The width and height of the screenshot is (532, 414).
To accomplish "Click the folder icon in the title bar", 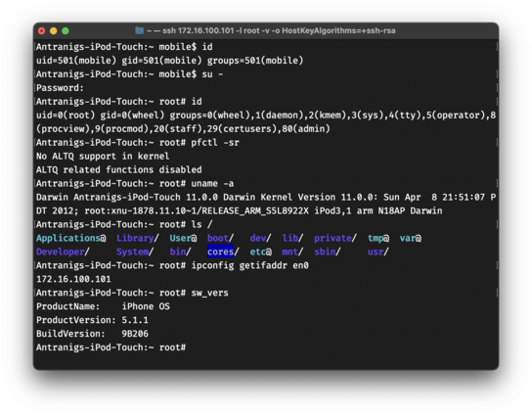I will [140, 30].
